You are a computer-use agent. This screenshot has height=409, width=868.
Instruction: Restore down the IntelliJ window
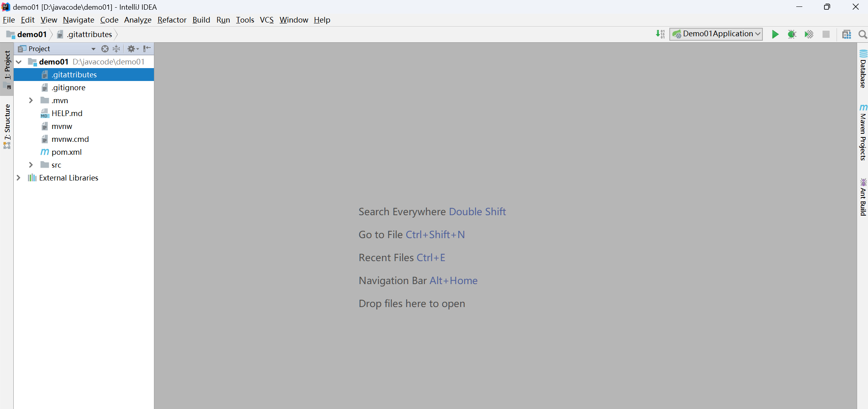[827, 7]
